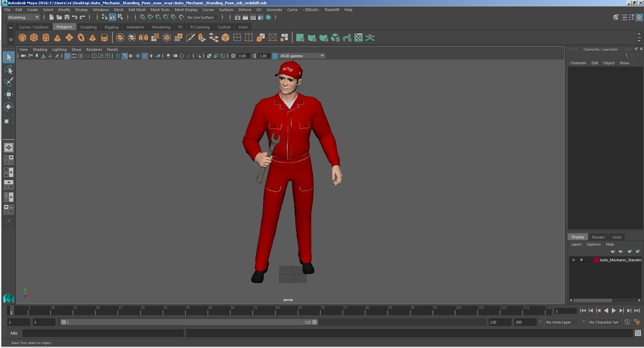The height and width of the screenshot is (348, 644).
Task: Toggle layer playback P box
Action: point(581,260)
